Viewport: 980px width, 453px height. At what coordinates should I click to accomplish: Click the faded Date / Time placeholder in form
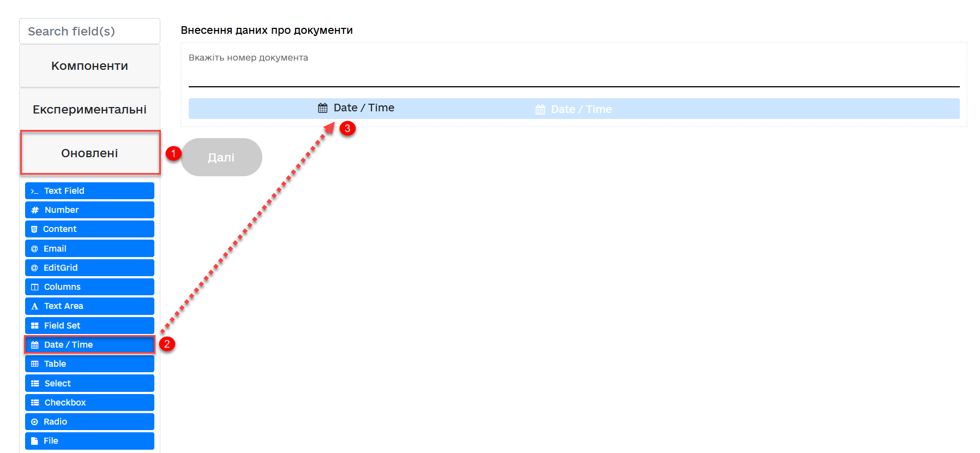pos(581,109)
